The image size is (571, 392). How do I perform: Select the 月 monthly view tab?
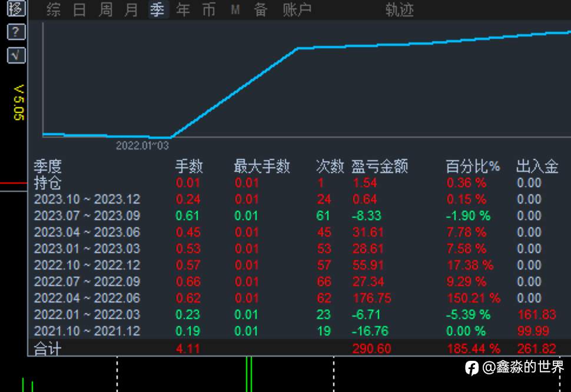(x=131, y=9)
